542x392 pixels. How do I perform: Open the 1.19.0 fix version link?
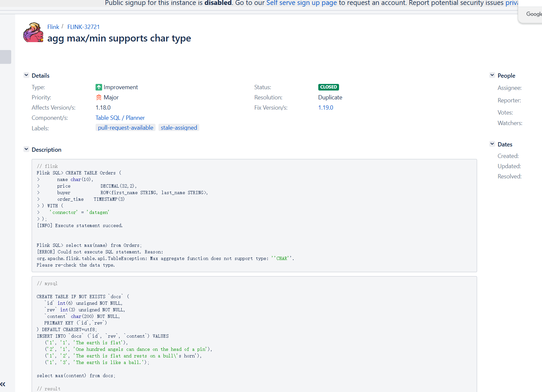tap(326, 108)
